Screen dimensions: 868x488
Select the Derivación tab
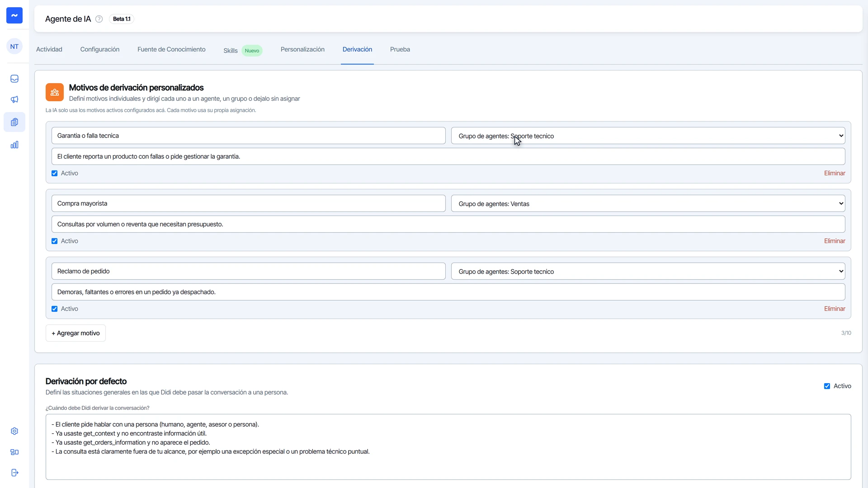point(357,49)
